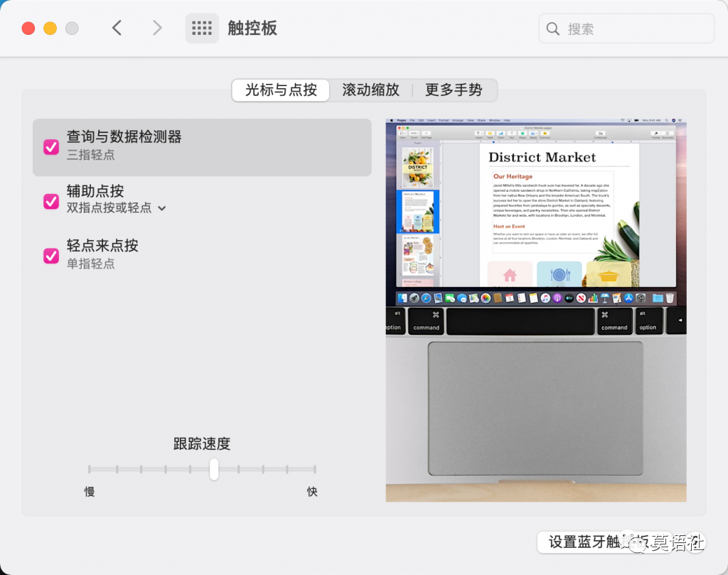Adjust the 跟踪速度 slider handle
The width and height of the screenshot is (728, 575).
pyautogui.click(x=213, y=469)
